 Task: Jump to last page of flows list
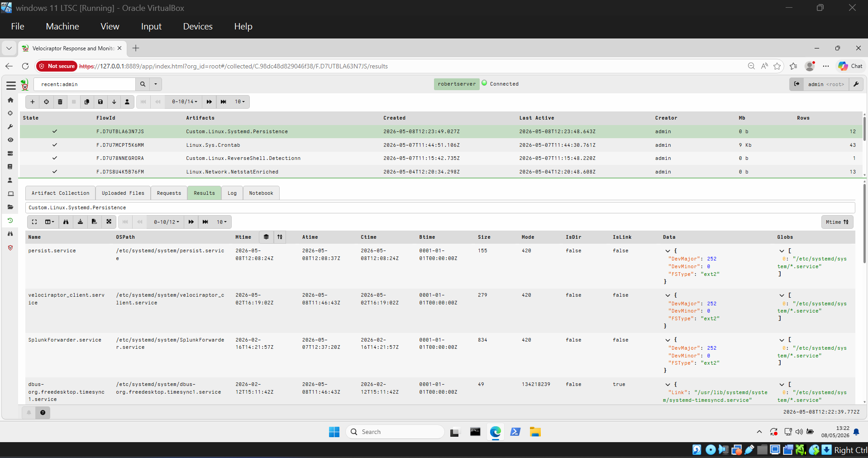(x=224, y=102)
